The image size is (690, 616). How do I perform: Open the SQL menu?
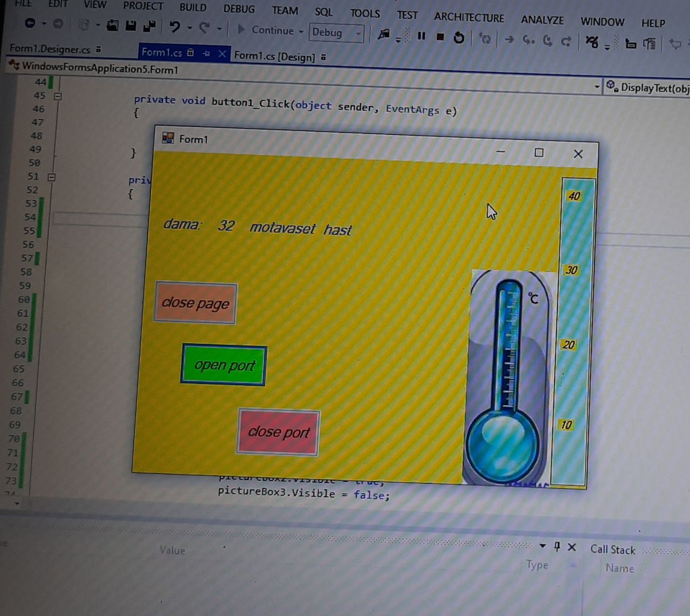(x=323, y=12)
